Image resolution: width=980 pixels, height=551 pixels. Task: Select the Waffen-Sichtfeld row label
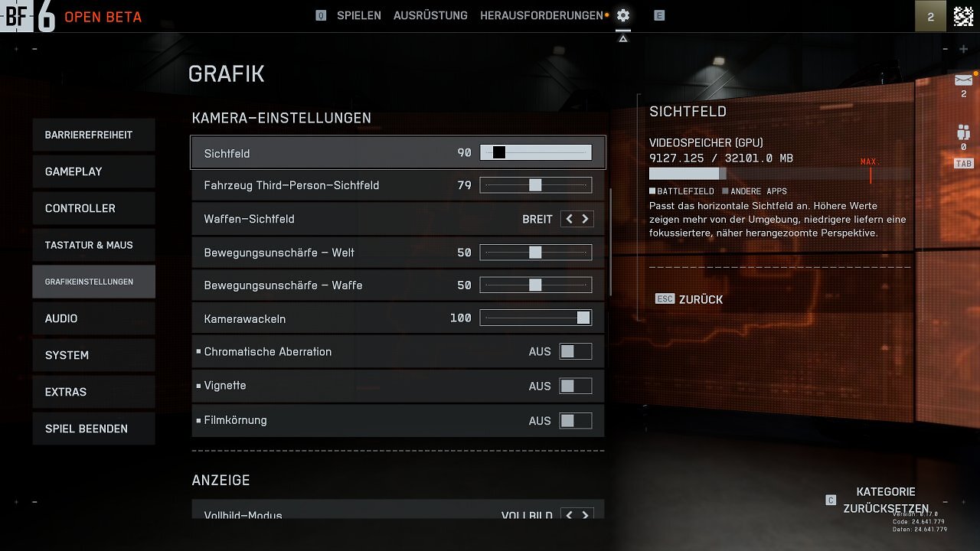pos(249,219)
